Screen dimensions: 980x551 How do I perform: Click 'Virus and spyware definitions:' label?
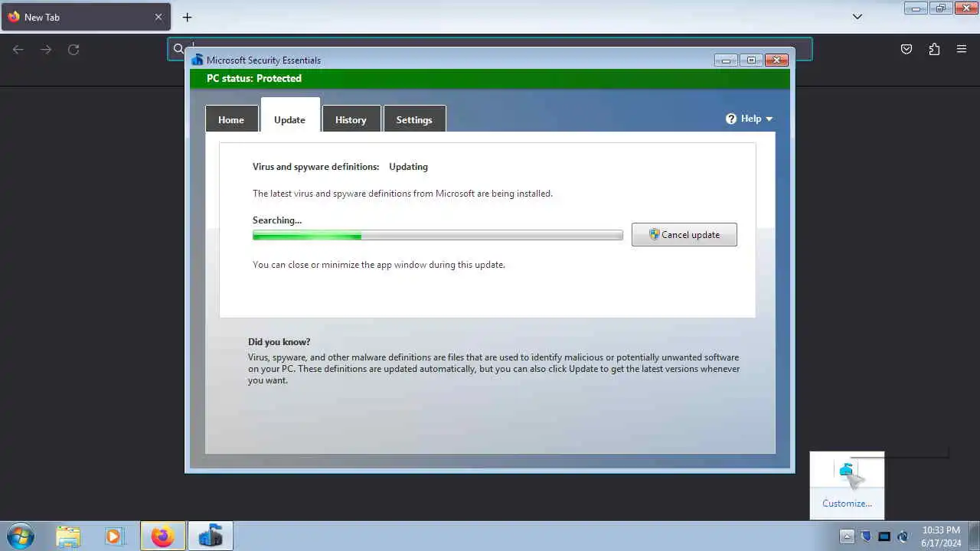315,167
